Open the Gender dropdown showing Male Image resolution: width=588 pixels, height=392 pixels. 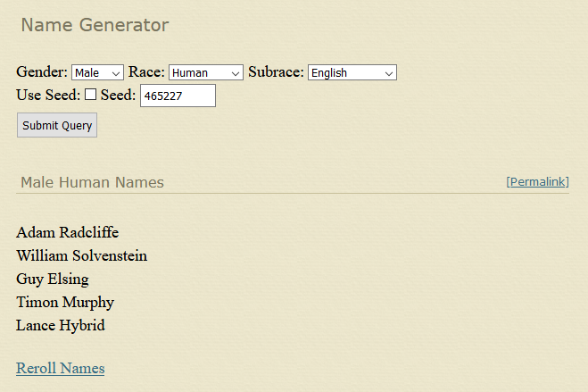tap(97, 73)
